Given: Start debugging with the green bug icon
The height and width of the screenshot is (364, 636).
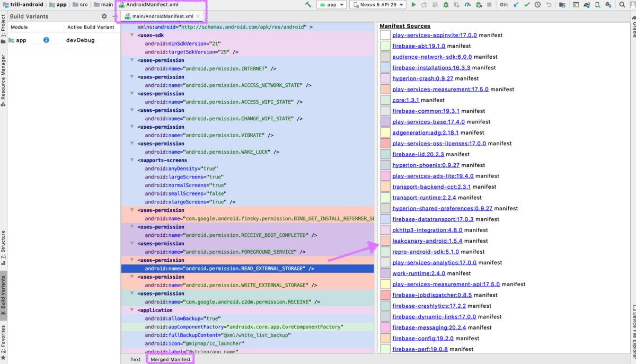Looking at the screenshot, I should coord(446,5).
